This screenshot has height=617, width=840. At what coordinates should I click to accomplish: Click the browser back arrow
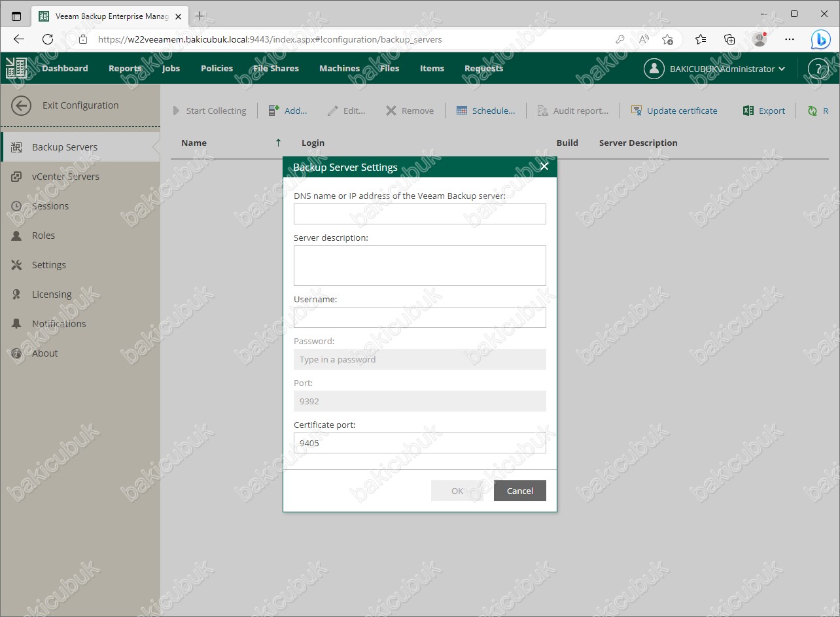tap(18, 39)
